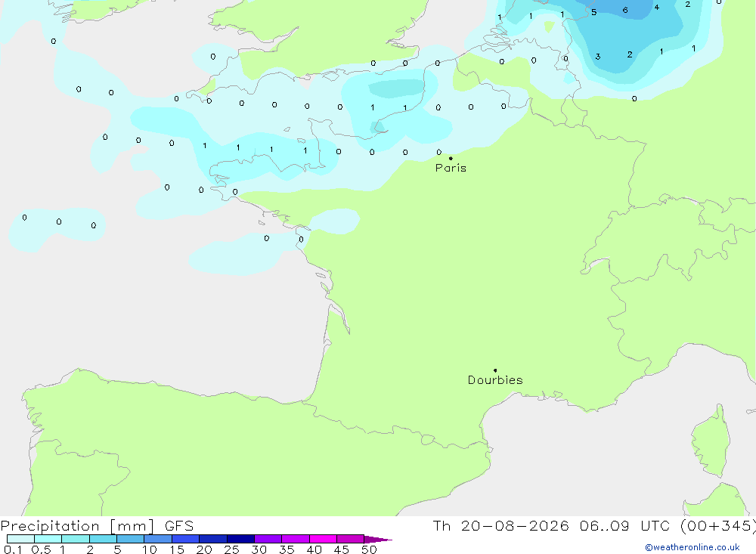Click the '(00+345)' forecast offset text
The width and height of the screenshot is (756, 554).
point(718,526)
